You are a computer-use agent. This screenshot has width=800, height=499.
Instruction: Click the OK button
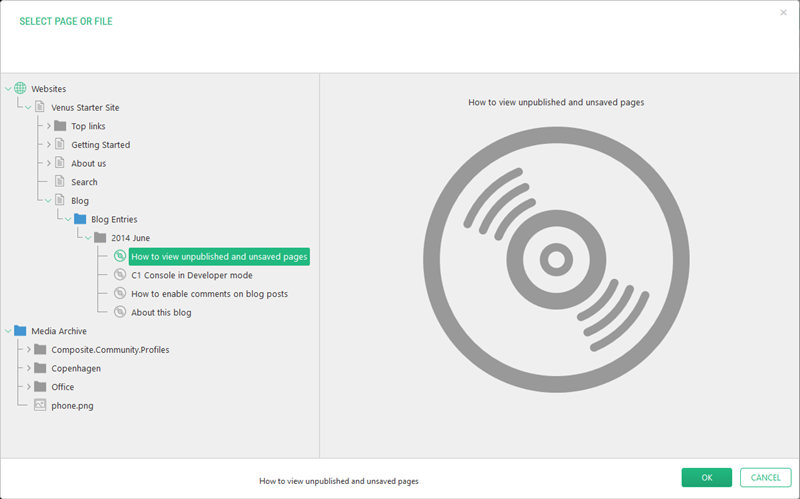coord(706,478)
